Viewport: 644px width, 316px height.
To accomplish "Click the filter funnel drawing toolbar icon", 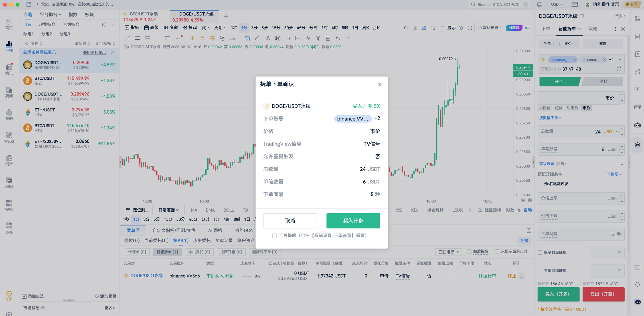I will click(318, 38).
